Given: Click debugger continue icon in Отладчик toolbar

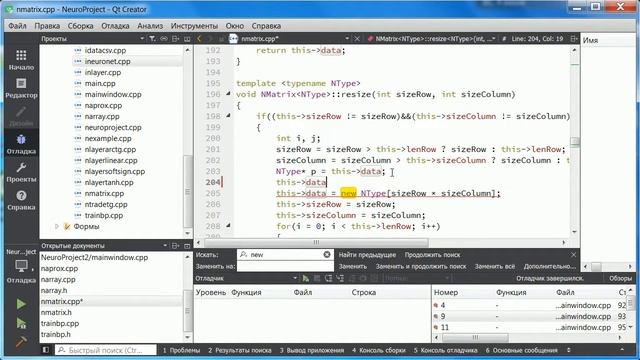Looking at the screenshot, I should (305, 278).
